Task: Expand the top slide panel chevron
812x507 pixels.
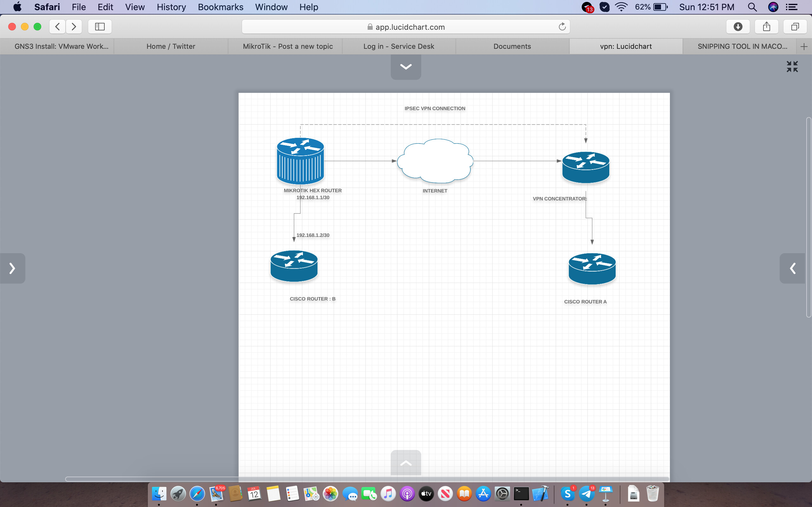Action: [x=406, y=67]
